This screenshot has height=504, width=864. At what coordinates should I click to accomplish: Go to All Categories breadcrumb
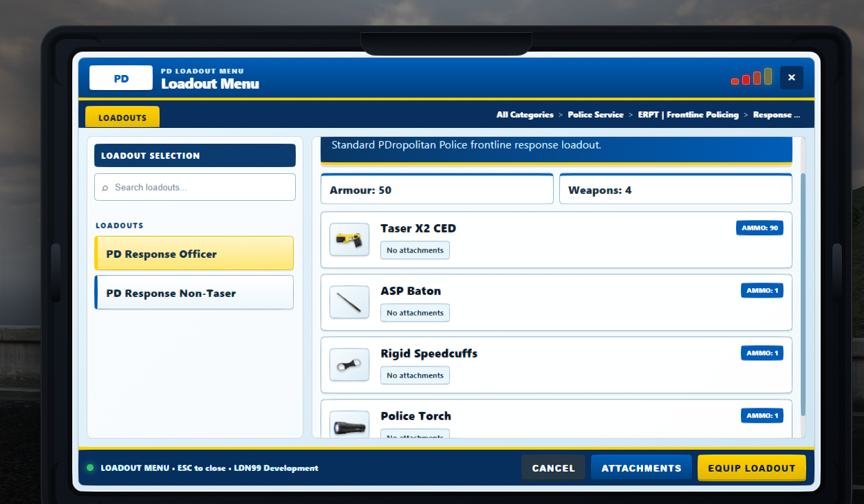click(525, 115)
